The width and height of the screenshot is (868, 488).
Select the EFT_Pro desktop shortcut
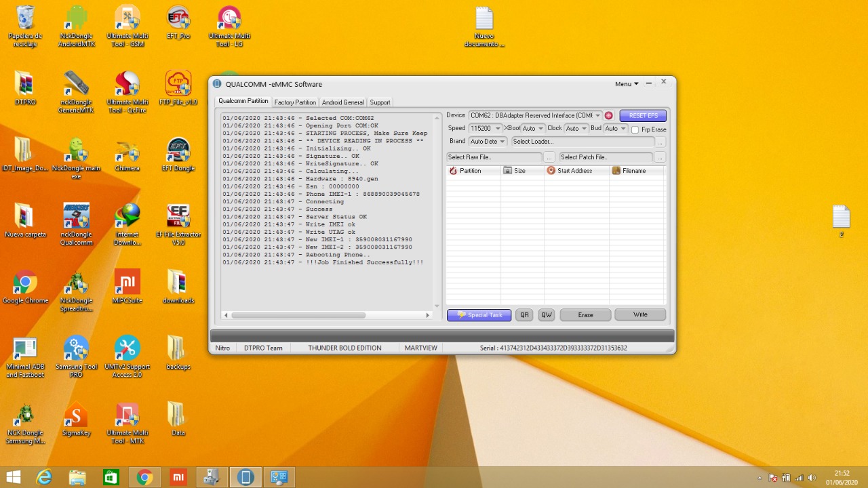click(x=178, y=23)
